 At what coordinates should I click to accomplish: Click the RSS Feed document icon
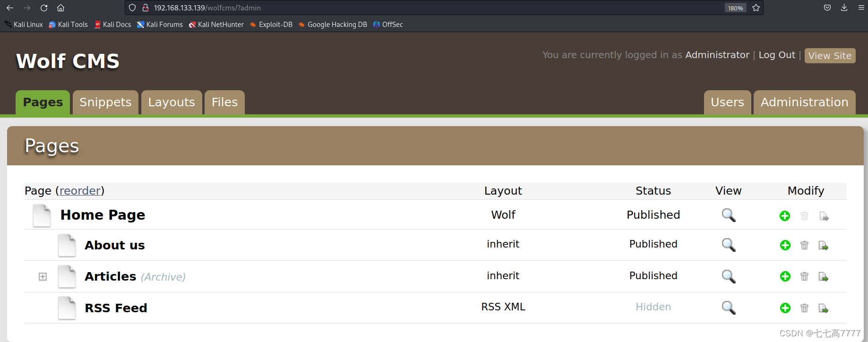[67, 308]
